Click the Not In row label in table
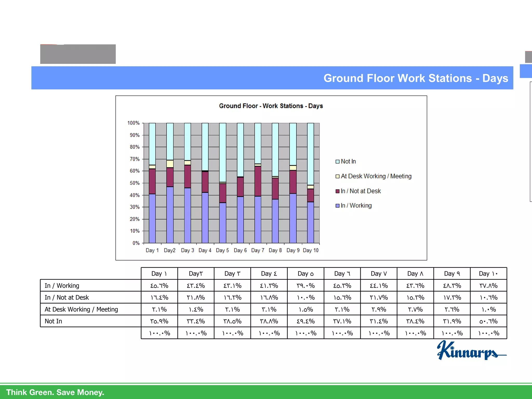The width and height of the screenshot is (532, 399). [x=53, y=321]
